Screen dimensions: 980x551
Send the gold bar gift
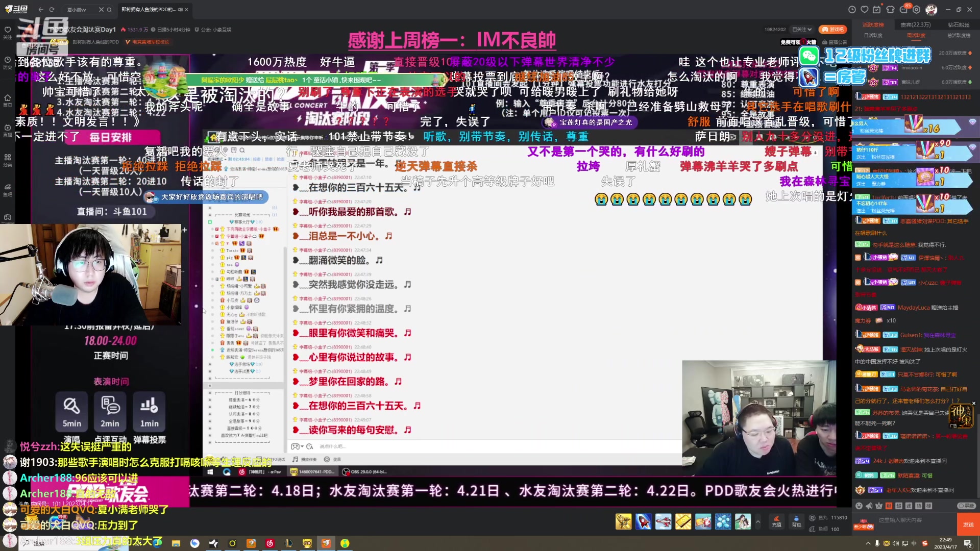coord(683,521)
